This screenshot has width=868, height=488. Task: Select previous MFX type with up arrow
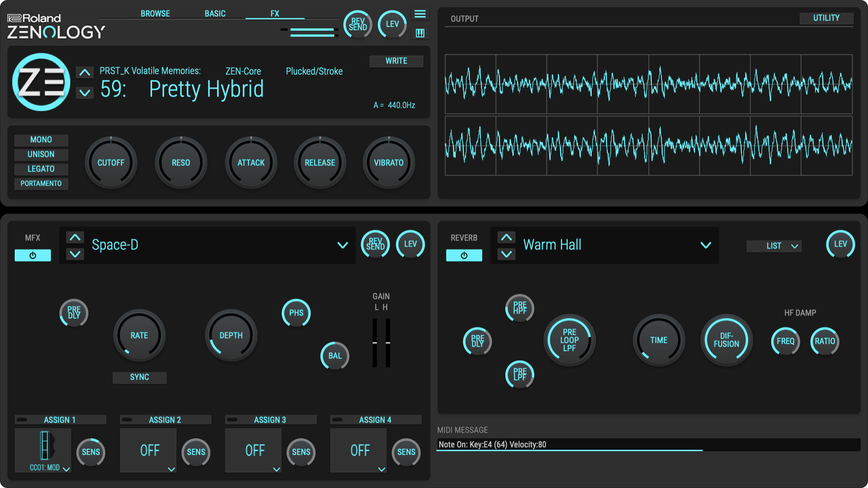click(x=75, y=238)
